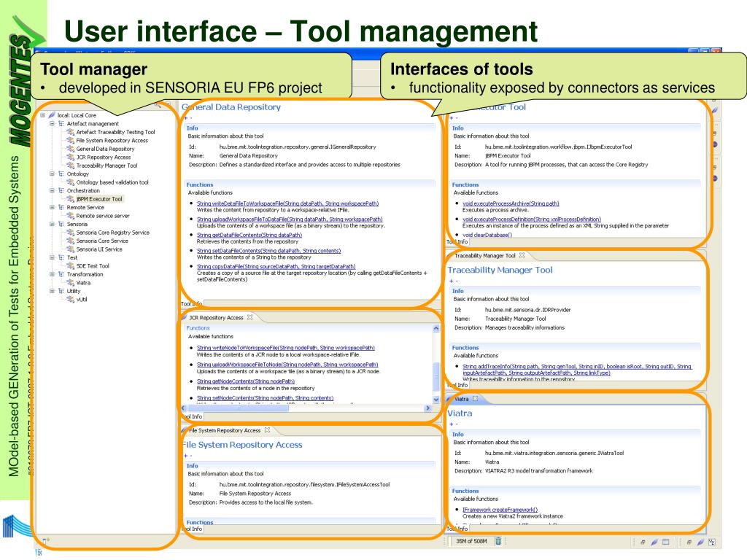The width and height of the screenshot is (747, 560).
Task: Click the vUtil tool icon in tree
Action: pos(71,300)
